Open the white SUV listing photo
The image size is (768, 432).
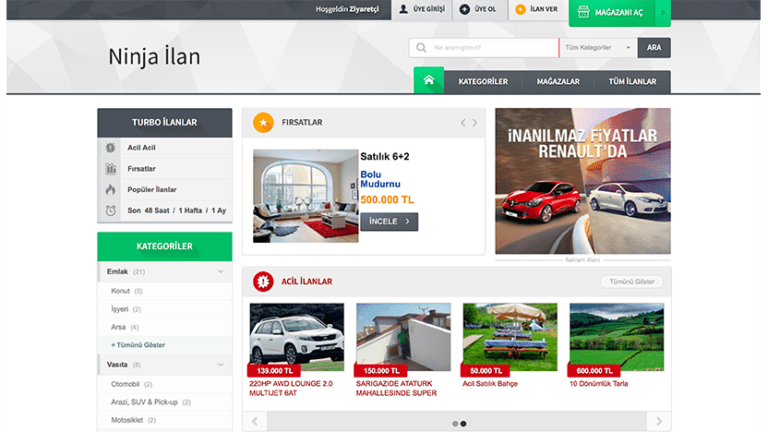point(297,337)
